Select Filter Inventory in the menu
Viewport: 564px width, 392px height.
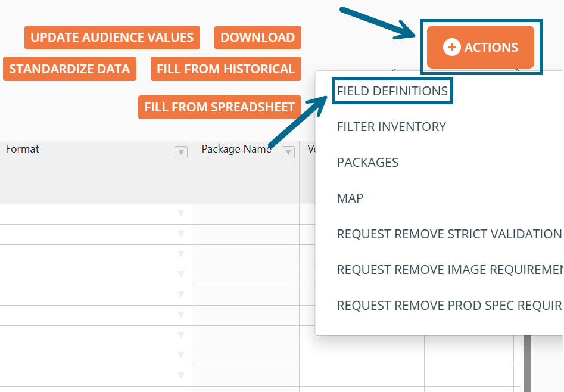(x=391, y=127)
